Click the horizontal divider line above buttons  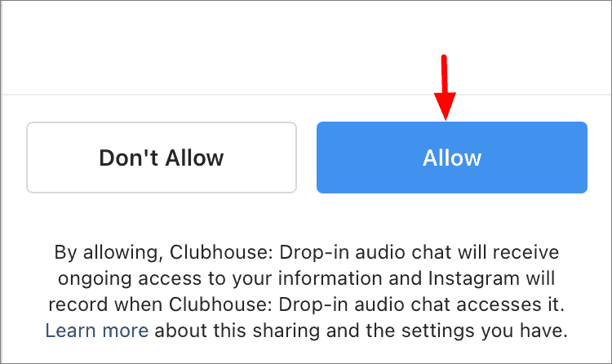pos(306,94)
